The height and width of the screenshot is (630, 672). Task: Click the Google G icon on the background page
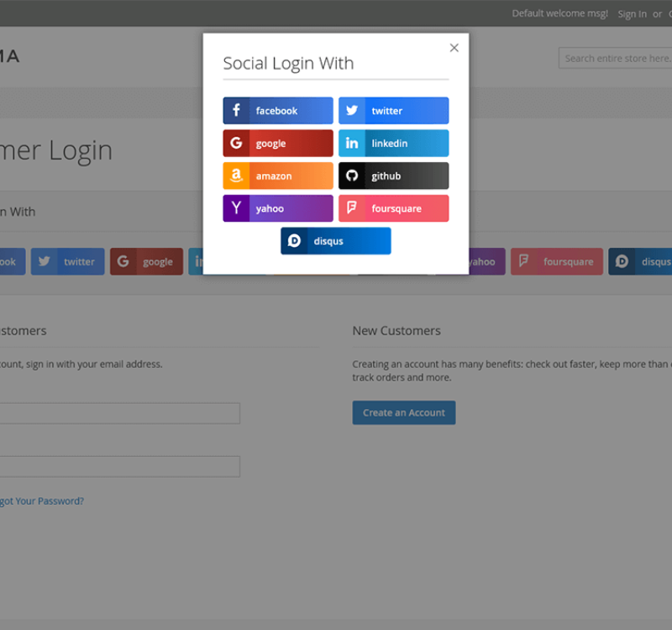tap(123, 261)
